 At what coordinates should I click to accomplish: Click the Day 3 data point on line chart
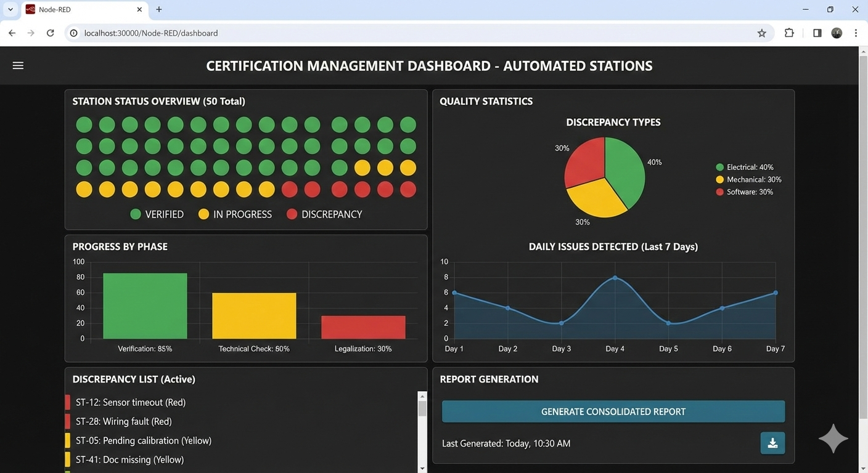point(561,323)
